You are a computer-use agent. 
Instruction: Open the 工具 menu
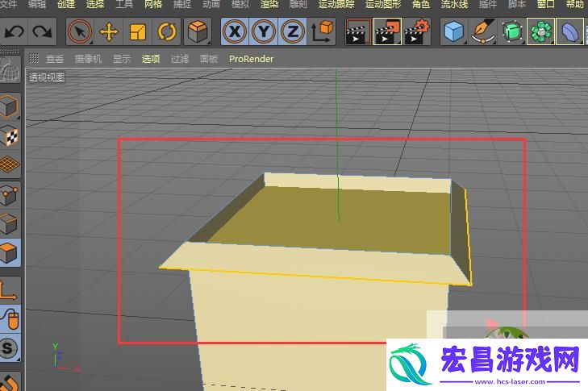coord(124,5)
